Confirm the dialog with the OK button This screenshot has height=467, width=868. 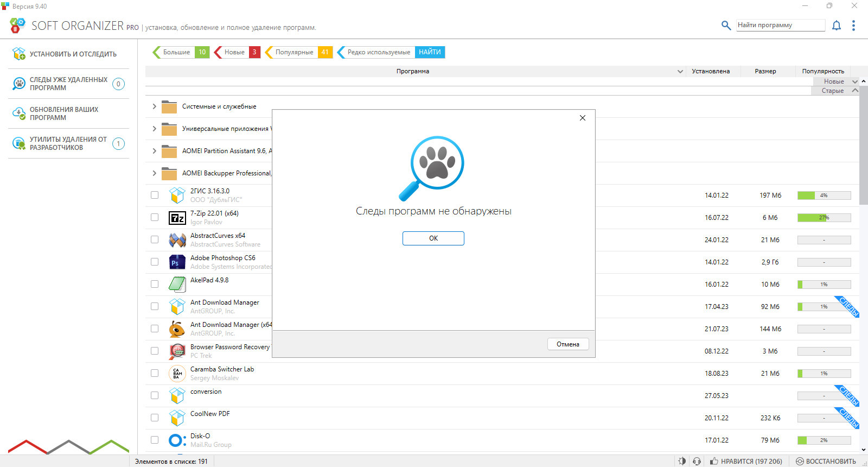click(x=433, y=238)
